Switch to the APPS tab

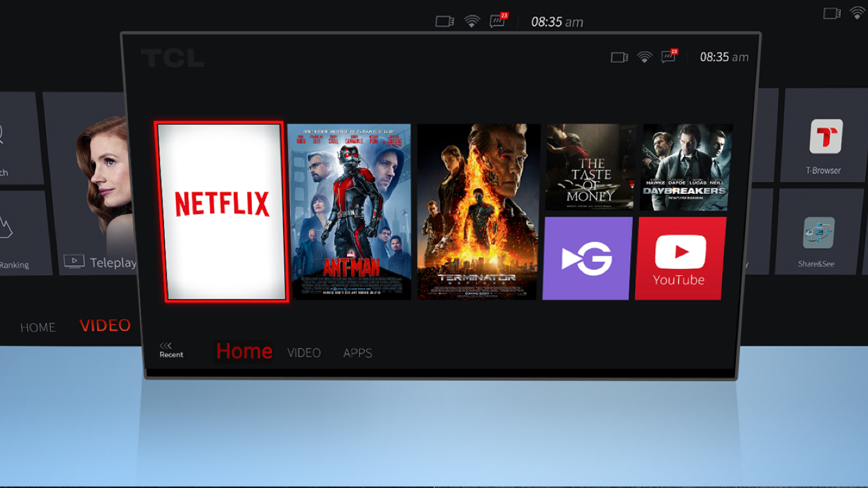[357, 353]
